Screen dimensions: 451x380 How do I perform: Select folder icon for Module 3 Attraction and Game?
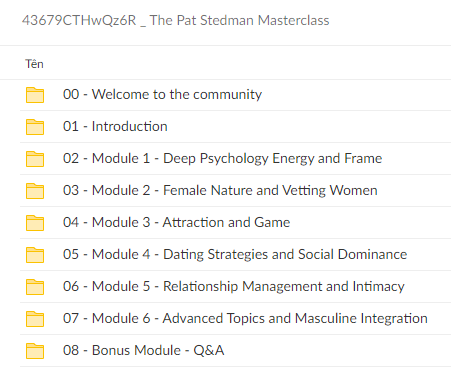tap(35, 223)
